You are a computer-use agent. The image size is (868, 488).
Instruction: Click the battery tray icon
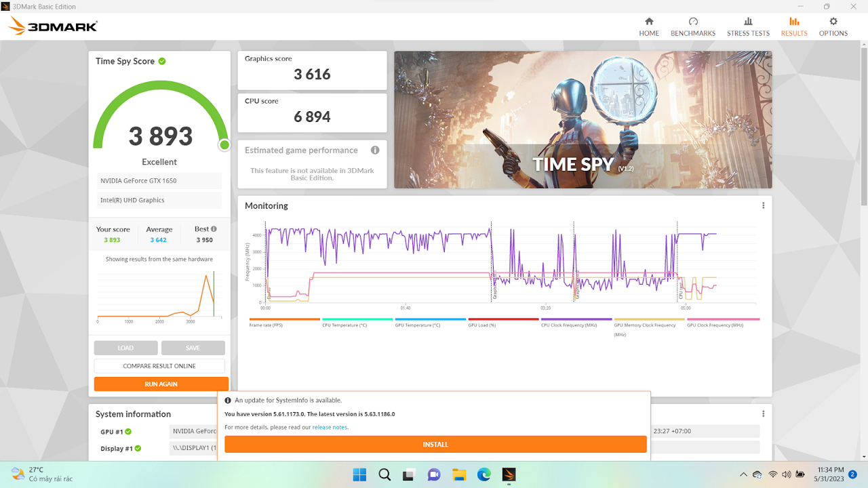(800, 474)
